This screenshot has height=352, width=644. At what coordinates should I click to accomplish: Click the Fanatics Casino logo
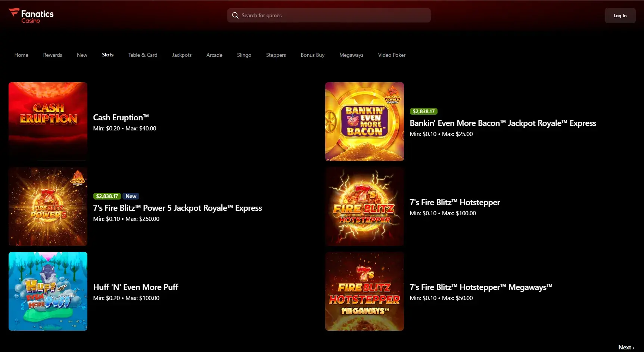31,16
